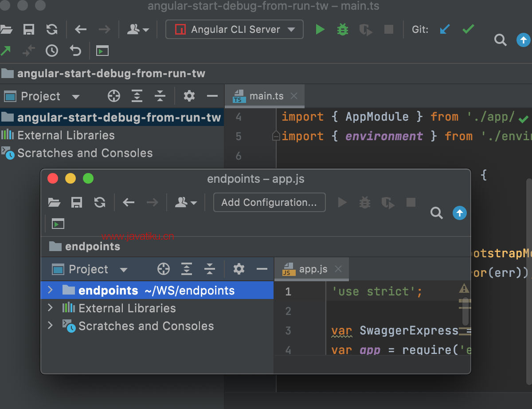Hide Project panel minus icon in main window
The height and width of the screenshot is (409, 532).
coord(212,96)
